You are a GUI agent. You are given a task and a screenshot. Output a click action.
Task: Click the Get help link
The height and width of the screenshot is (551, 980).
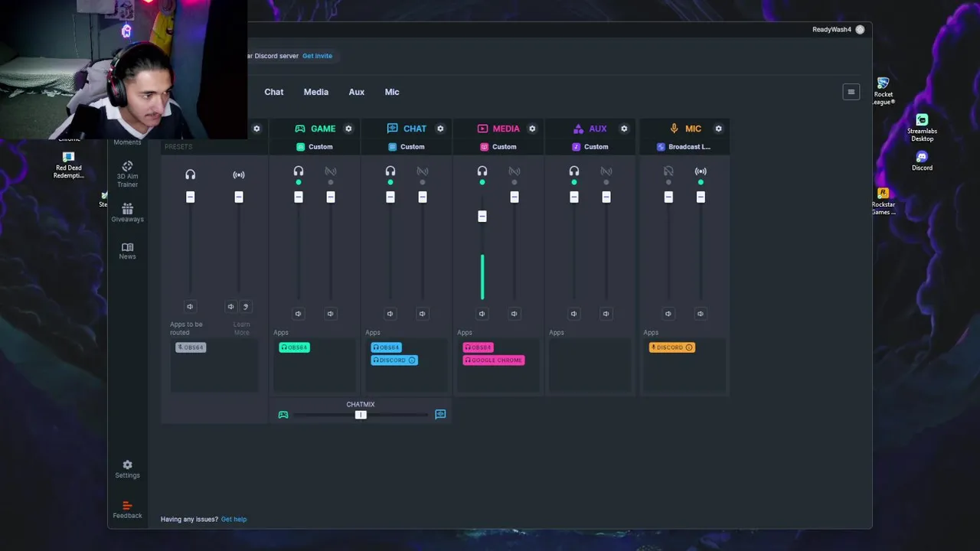coord(234,519)
